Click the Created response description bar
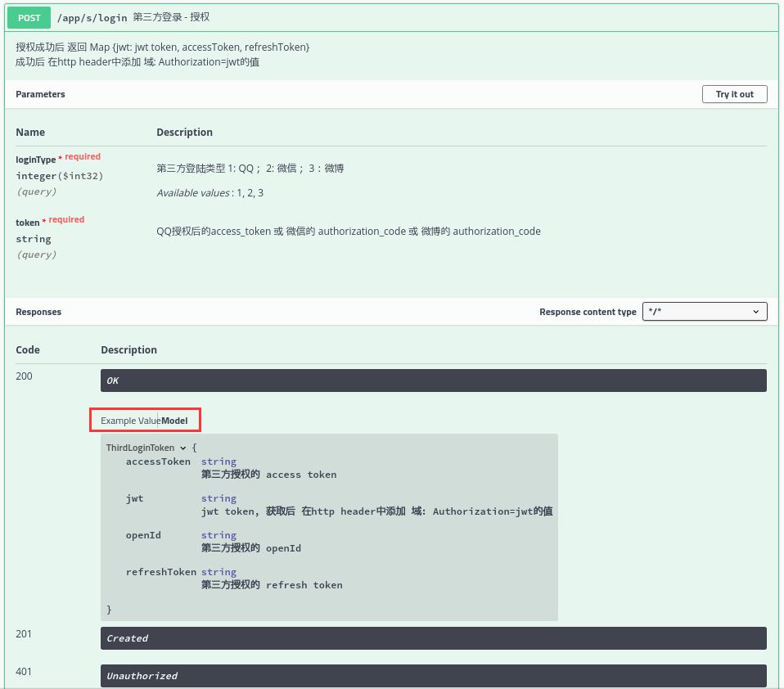 click(433, 638)
